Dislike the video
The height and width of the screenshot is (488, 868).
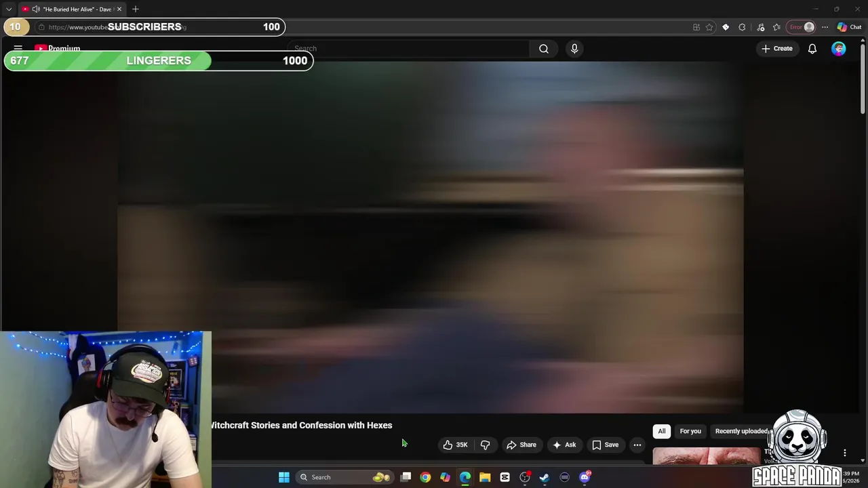(x=486, y=445)
